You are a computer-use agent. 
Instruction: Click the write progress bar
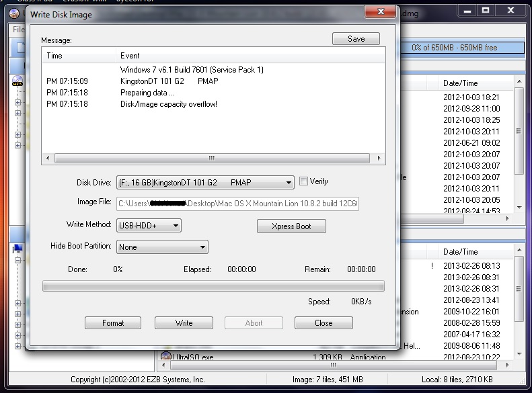(x=213, y=286)
